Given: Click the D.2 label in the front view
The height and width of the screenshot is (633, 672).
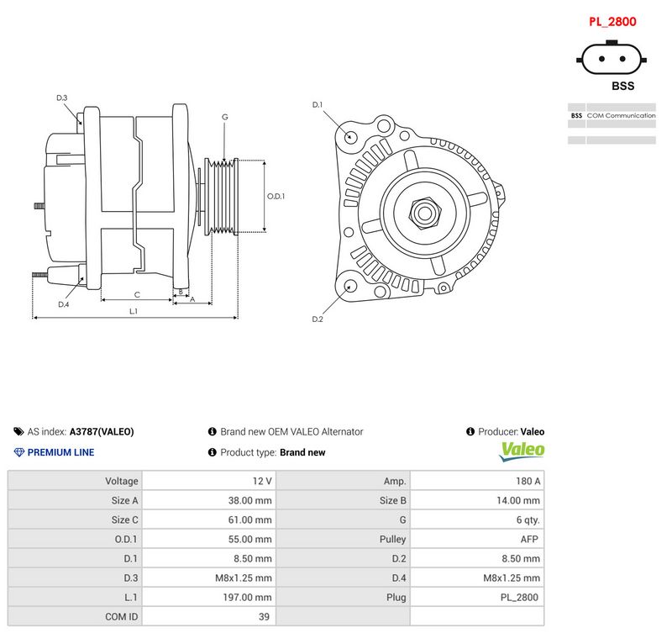Looking at the screenshot, I should click(x=318, y=319).
